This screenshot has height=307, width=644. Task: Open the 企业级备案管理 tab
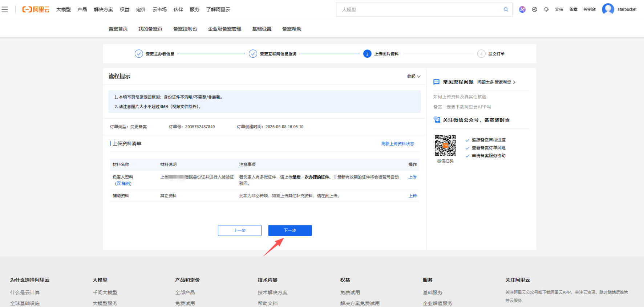[x=224, y=29]
